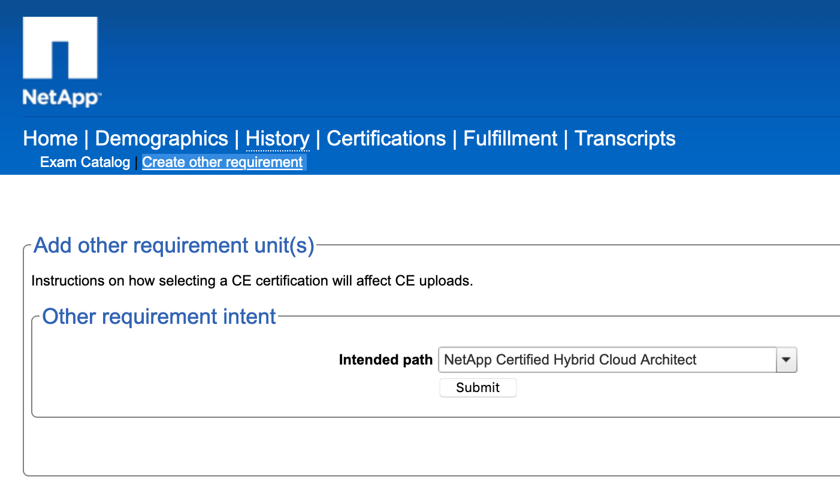Viewport: 840px width, 504px height.
Task: Go to the Home page
Action: pyautogui.click(x=50, y=139)
